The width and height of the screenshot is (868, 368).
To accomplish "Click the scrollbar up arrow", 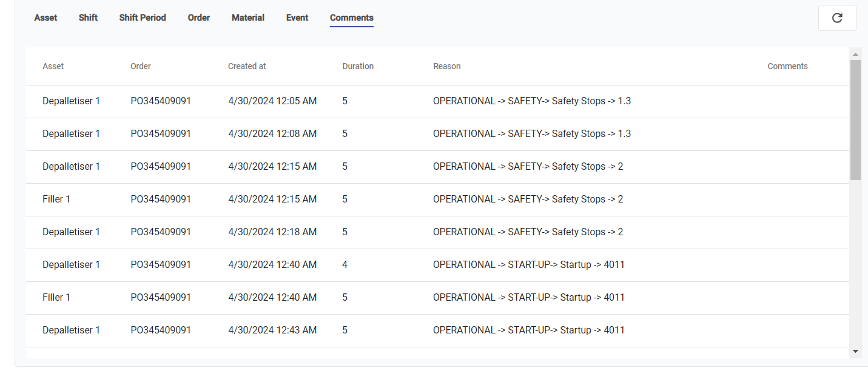I will coord(855,54).
